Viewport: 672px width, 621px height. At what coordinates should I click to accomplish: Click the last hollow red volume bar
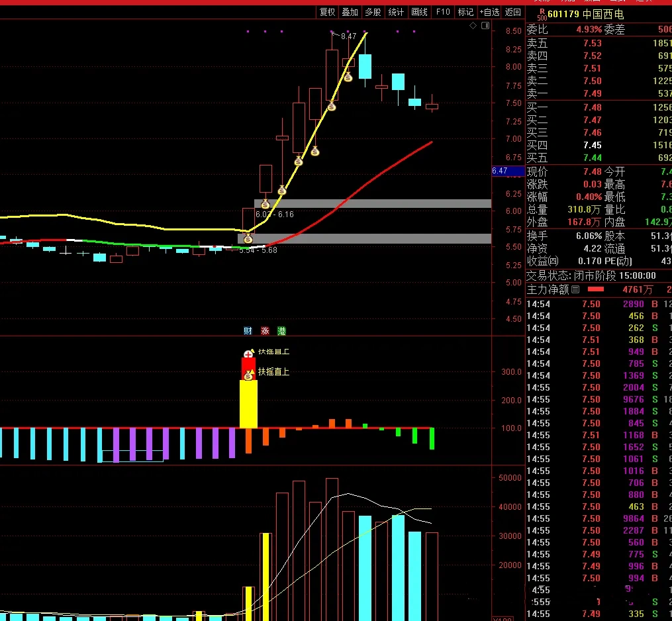pos(432,577)
